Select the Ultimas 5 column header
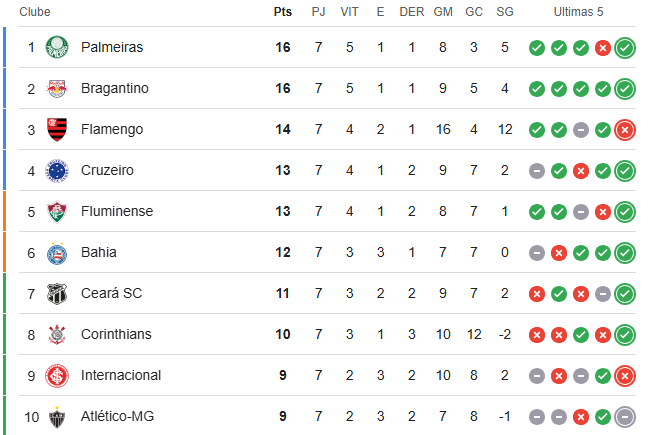Viewport: 651px width, 435px height. tap(578, 12)
